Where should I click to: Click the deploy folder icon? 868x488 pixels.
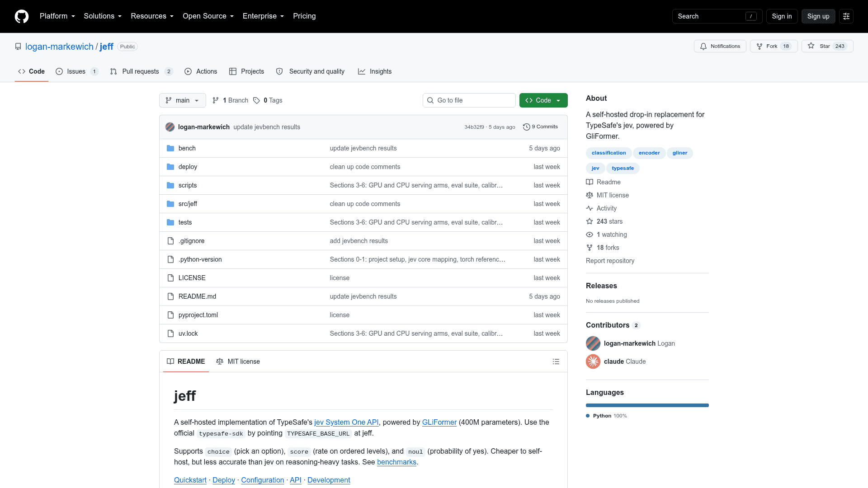pos(170,167)
